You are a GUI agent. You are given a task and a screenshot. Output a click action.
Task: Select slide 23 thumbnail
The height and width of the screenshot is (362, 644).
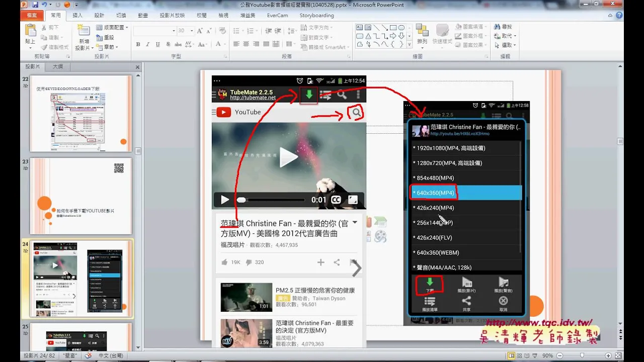coord(80,196)
